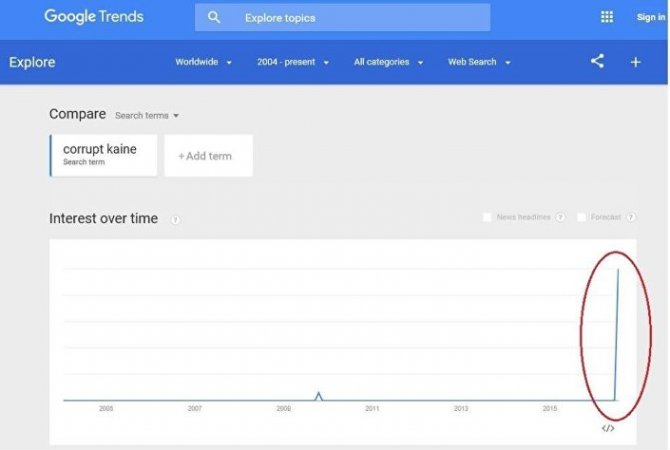This screenshot has width=670, height=450.
Task: Click the Add term button
Action: click(x=209, y=156)
